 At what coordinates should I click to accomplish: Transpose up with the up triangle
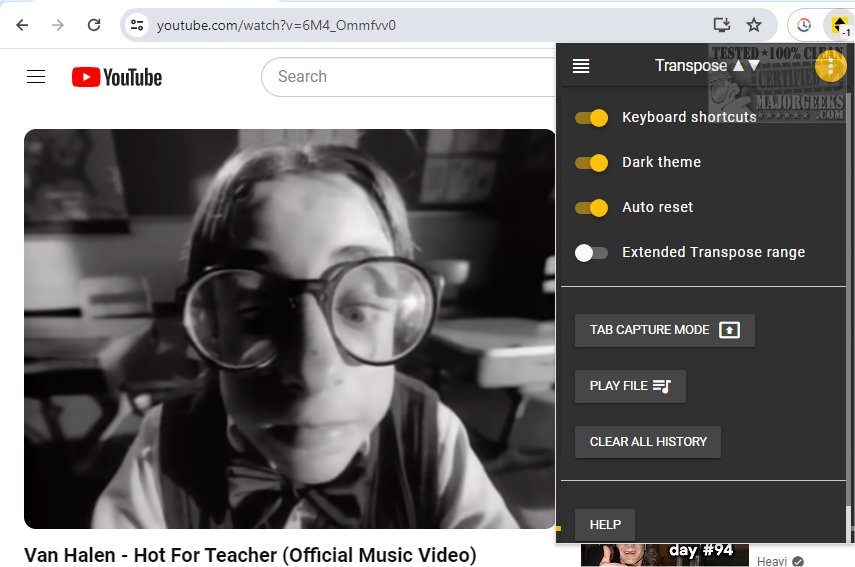tap(738, 66)
